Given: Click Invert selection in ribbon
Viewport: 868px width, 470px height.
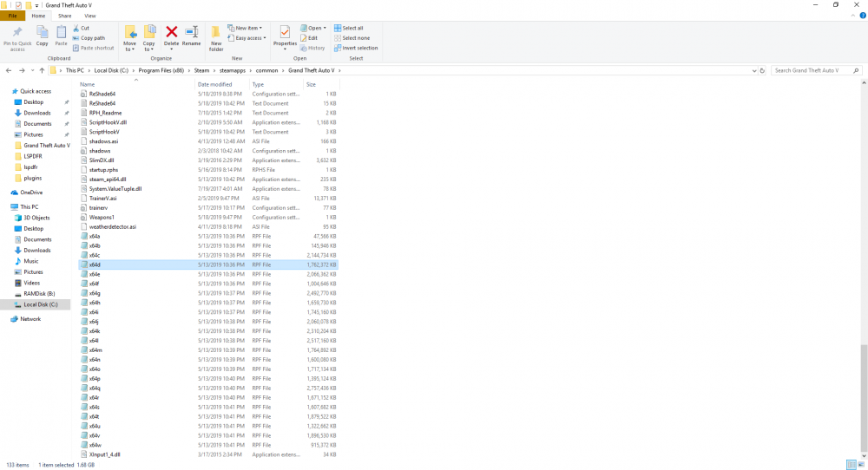Looking at the screenshot, I should pyautogui.click(x=356, y=48).
